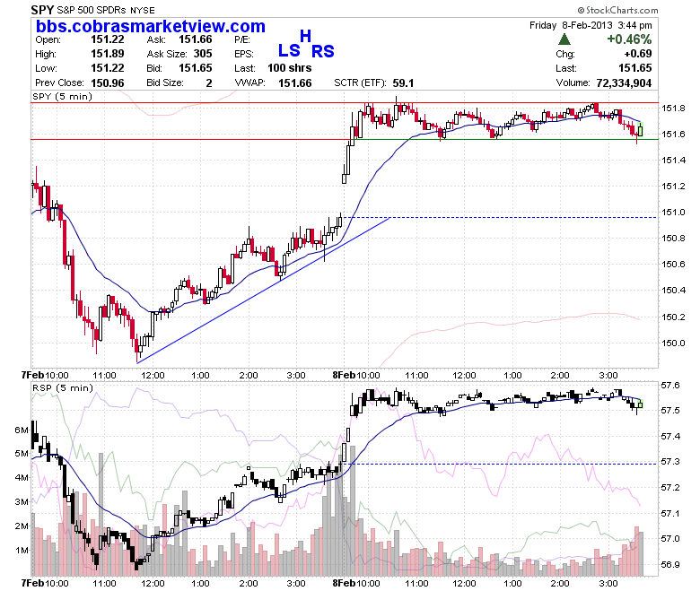Click the 150.0 price axis label
The image size is (700, 591).
673,343
